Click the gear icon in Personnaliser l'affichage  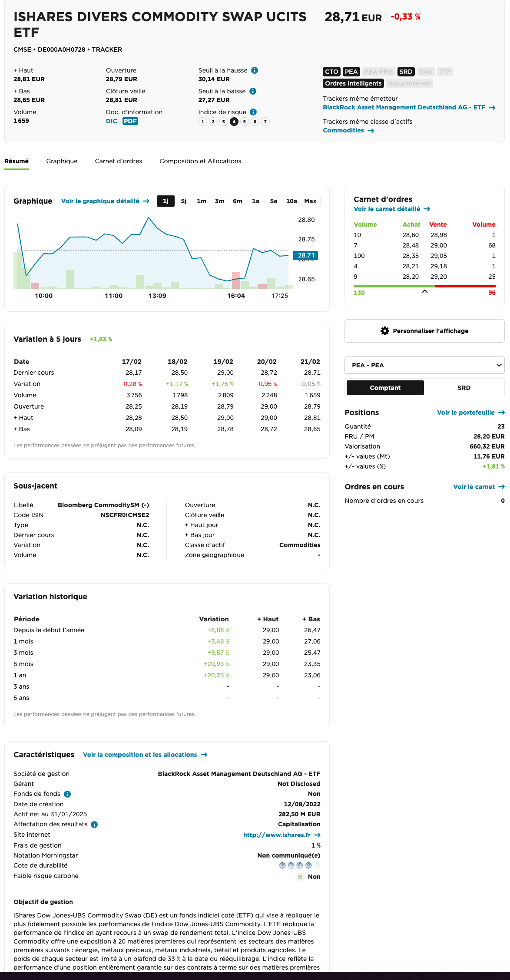tap(384, 331)
